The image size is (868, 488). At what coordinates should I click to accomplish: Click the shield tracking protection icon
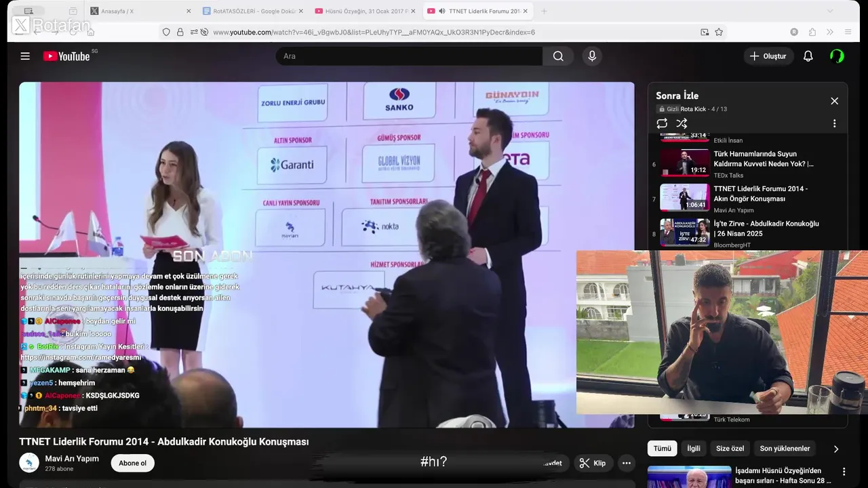pos(166,32)
